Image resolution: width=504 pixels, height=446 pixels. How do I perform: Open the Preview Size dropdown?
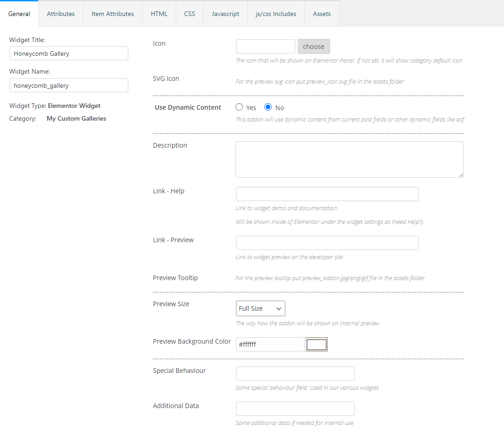point(260,308)
